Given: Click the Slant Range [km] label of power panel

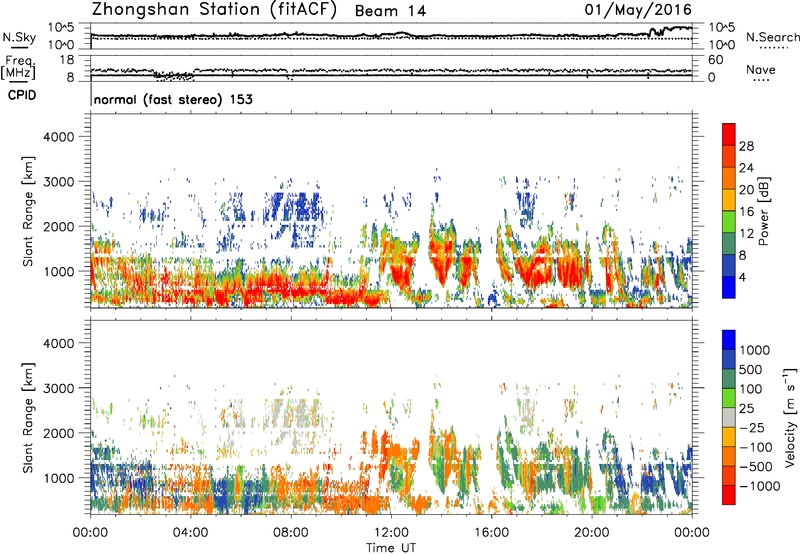Looking at the screenshot, I should tap(28, 211).
